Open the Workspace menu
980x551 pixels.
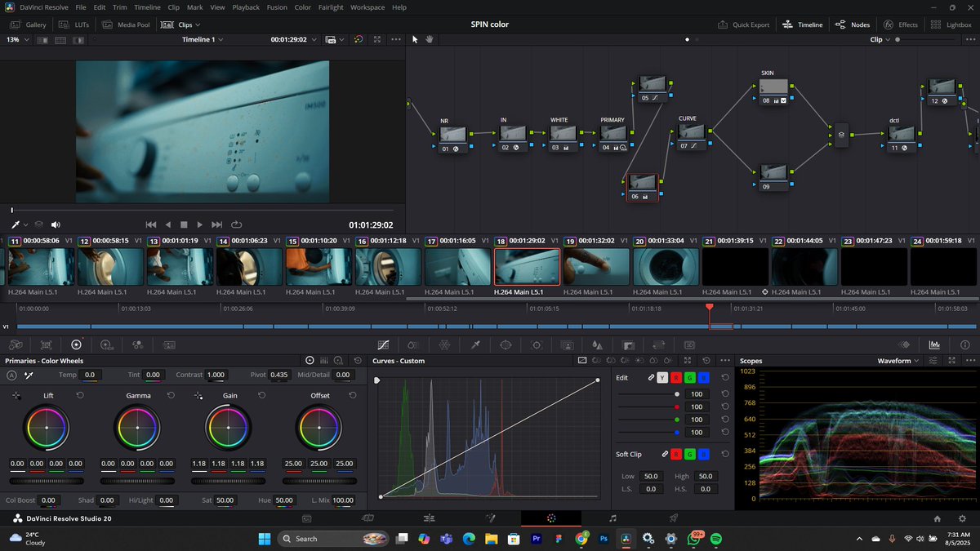point(367,7)
